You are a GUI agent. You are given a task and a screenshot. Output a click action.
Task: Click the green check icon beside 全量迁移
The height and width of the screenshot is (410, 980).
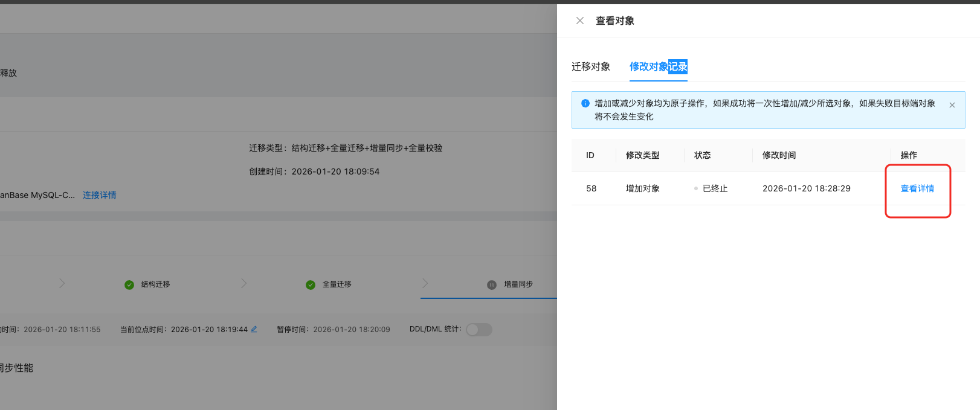pyautogui.click(x=311, y=285)
